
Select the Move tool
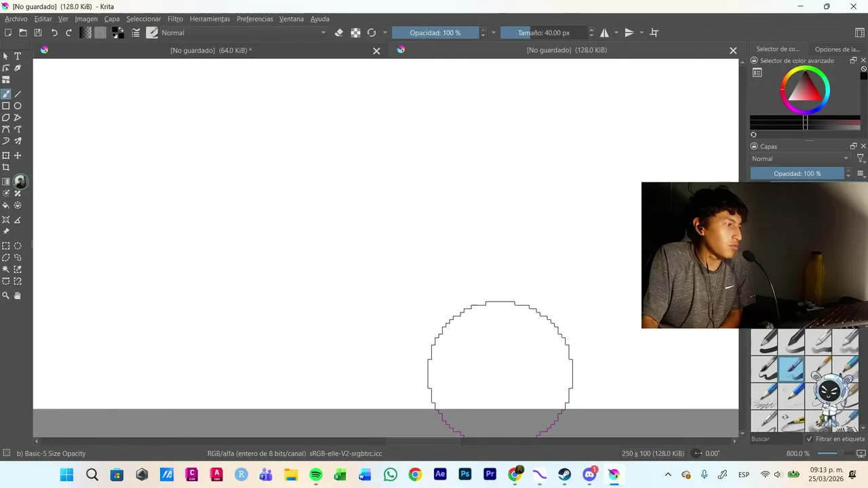[x=18, y=155]
